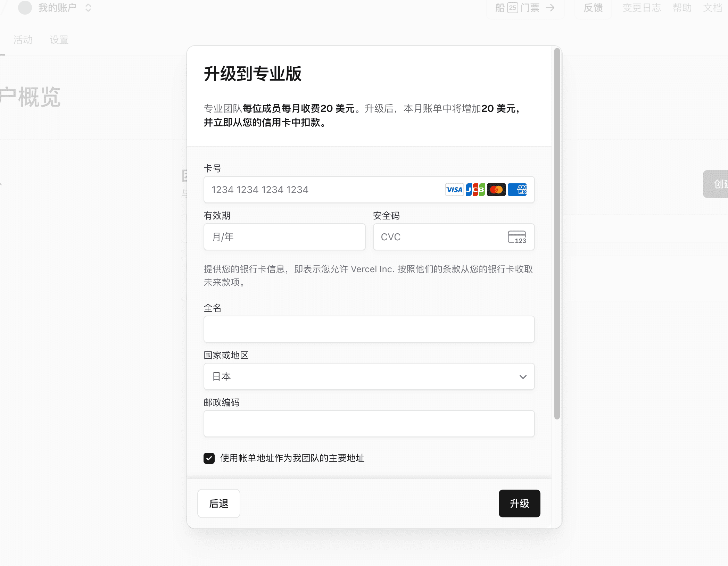This screenshot has width=728, height=566.
Task: Click the Vercel Inc. authorization notice text
Action: pos(368,276)
